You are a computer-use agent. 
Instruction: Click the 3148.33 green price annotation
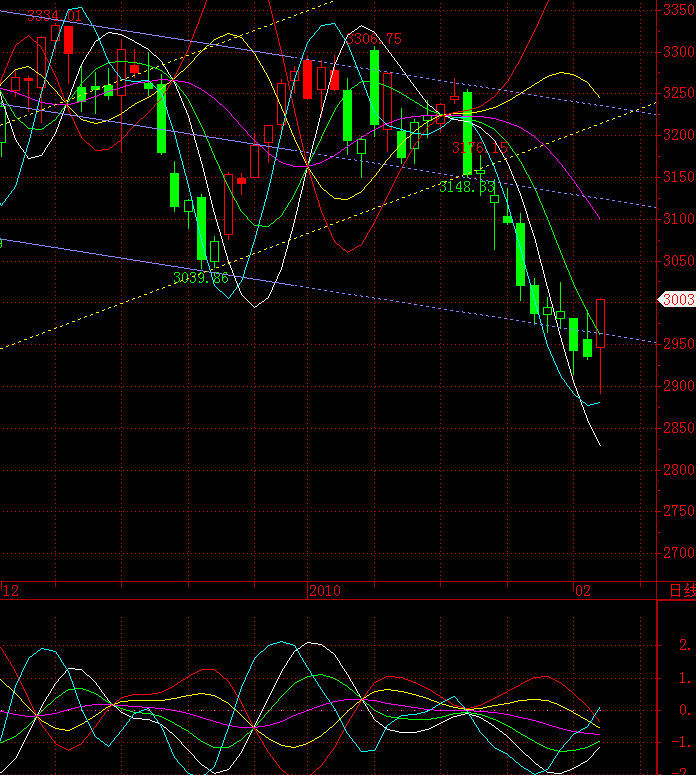tap(467, 187)
